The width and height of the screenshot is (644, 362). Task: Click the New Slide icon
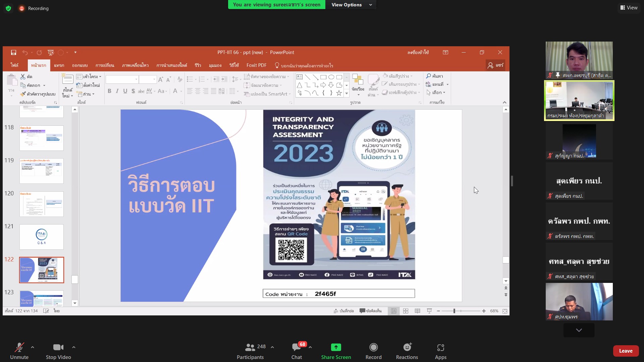67,79
